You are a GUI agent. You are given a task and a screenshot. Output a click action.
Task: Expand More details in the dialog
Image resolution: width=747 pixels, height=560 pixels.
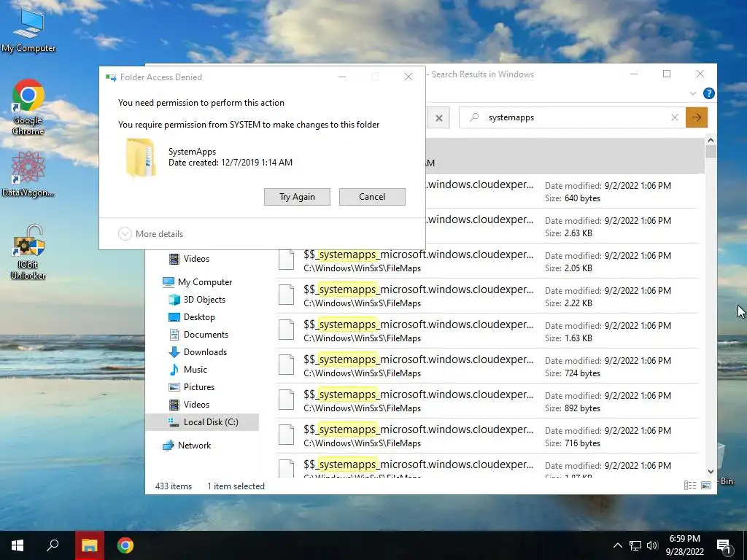coord(151,234)
